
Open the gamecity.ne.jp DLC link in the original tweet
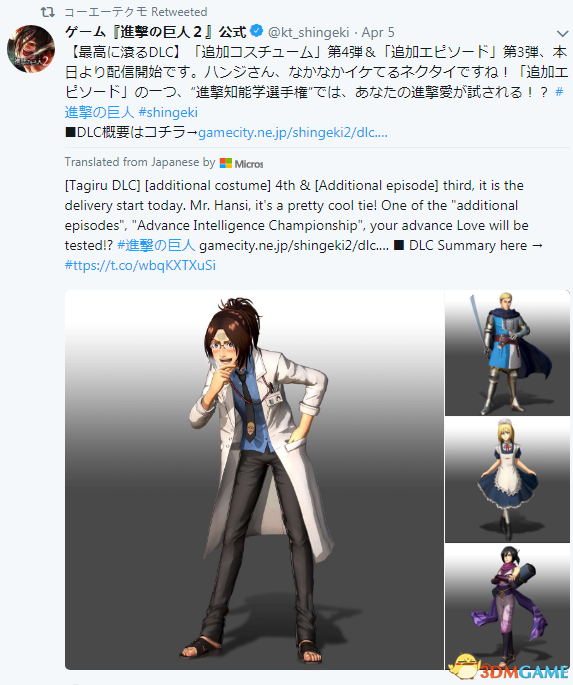[293, 132]
